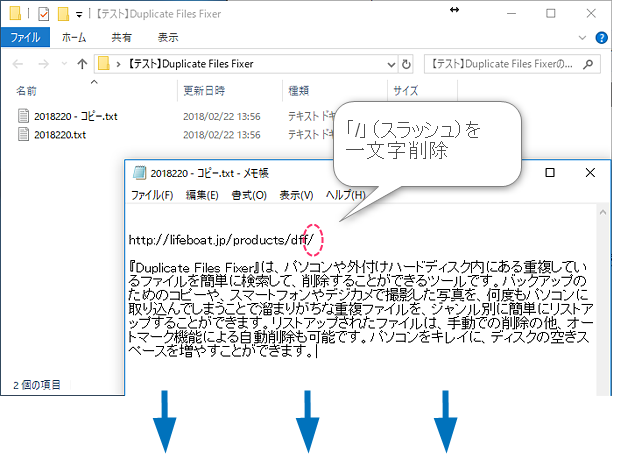Open the 書式(O) menu in Notepad

click(249, 195)
